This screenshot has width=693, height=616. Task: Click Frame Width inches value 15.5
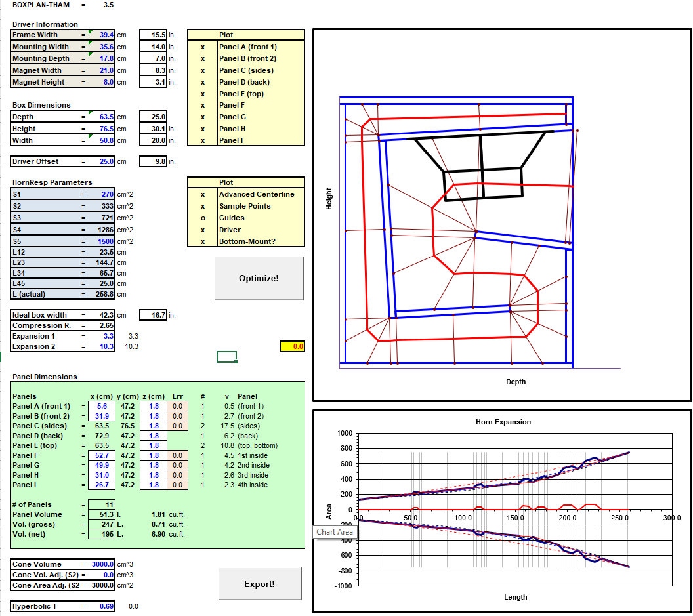pyautogui.click(x=154, y=35)
